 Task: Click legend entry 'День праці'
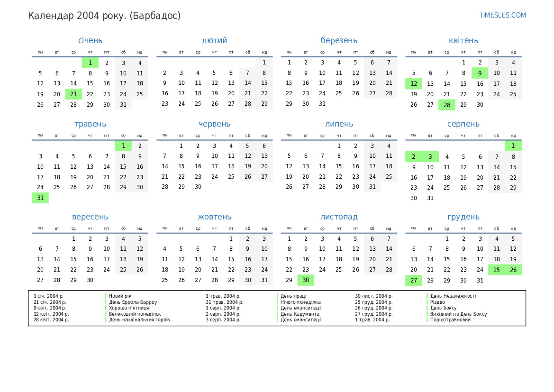click(293, 296)
